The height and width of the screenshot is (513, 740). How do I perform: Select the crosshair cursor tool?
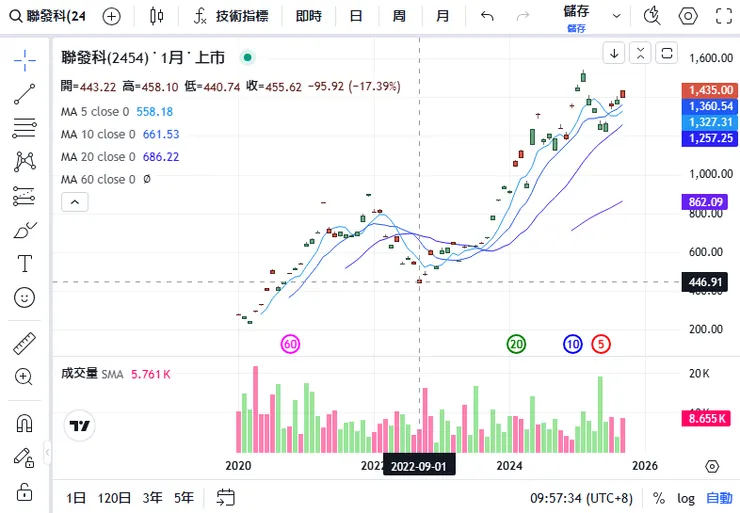click(25, 60)
